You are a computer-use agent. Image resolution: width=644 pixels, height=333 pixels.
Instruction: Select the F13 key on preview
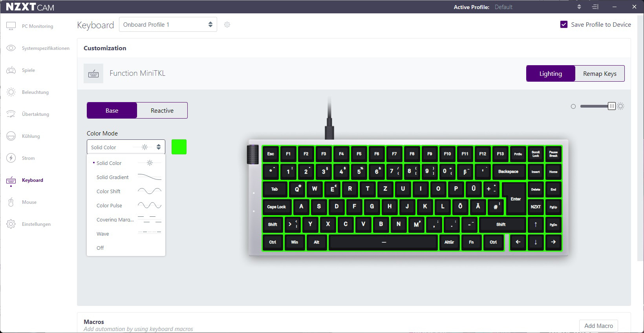click(x=500, y=154)
